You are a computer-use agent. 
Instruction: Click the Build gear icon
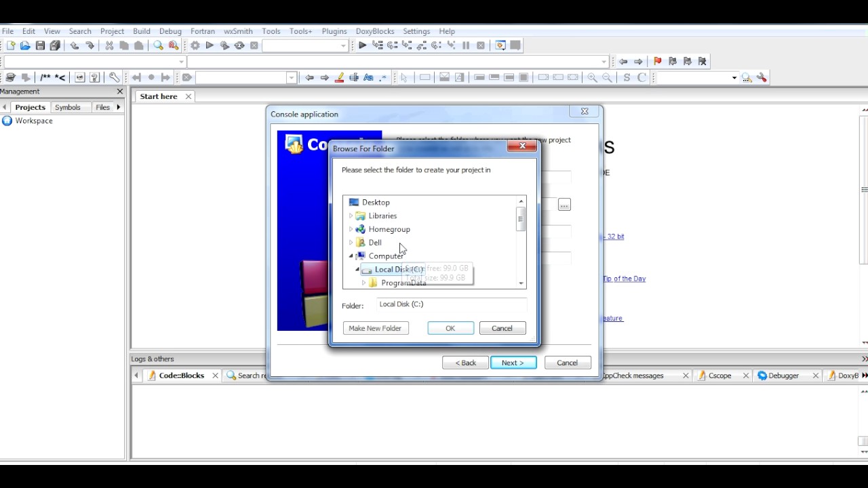tap(195, 45)
